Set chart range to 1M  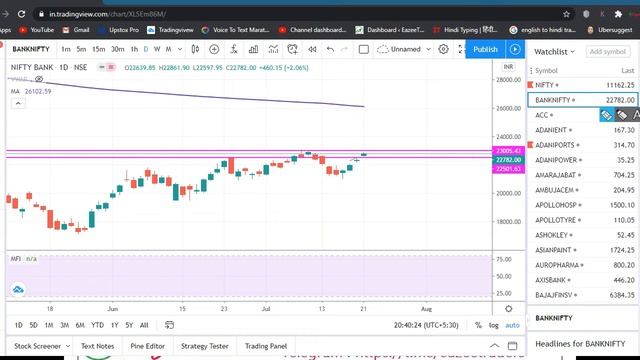pyautogui.click(x=49, y=325)
